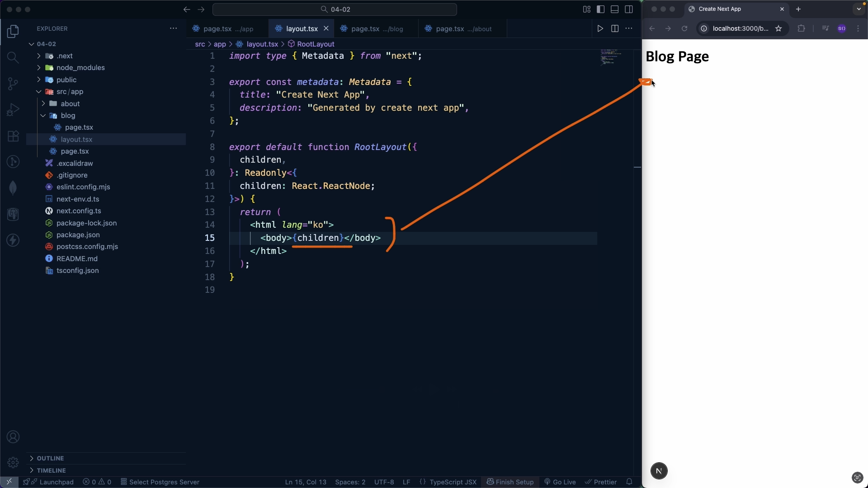Click Go Live in status bar
This screenshot has height=488, width=868.
(x=560, y=482)
